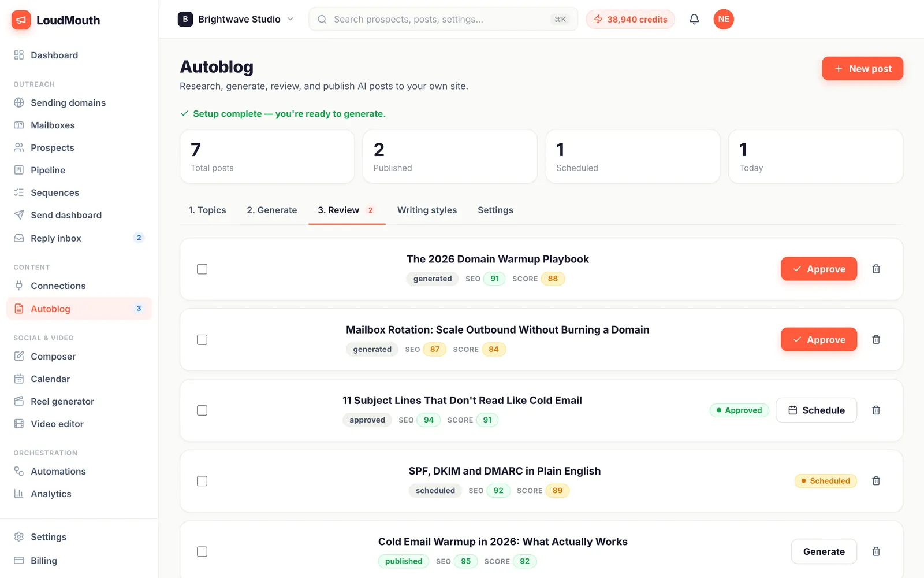Switch to the 2. Generate tab
Viewport: 924px width, 578px height.
point(272,210)
